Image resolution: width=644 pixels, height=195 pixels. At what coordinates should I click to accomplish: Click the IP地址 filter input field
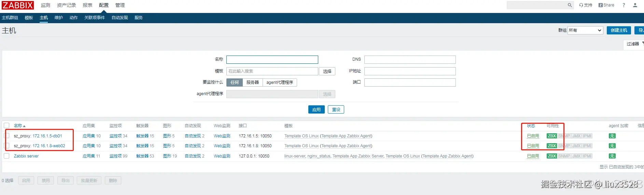point(410,71)
